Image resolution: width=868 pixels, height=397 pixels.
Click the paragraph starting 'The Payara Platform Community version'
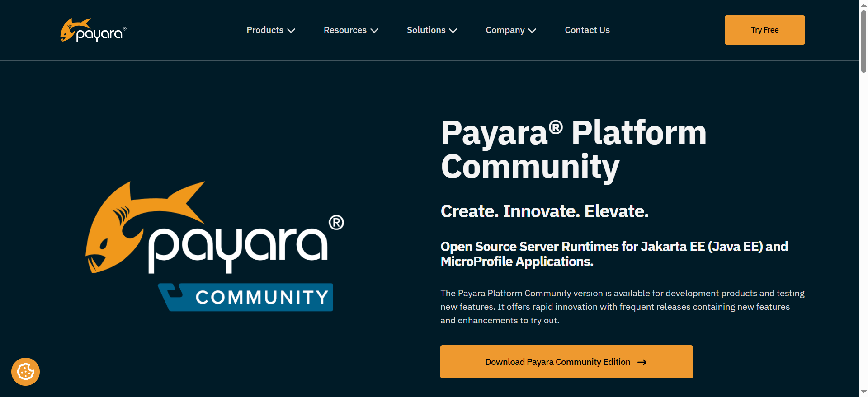[623, 307]
